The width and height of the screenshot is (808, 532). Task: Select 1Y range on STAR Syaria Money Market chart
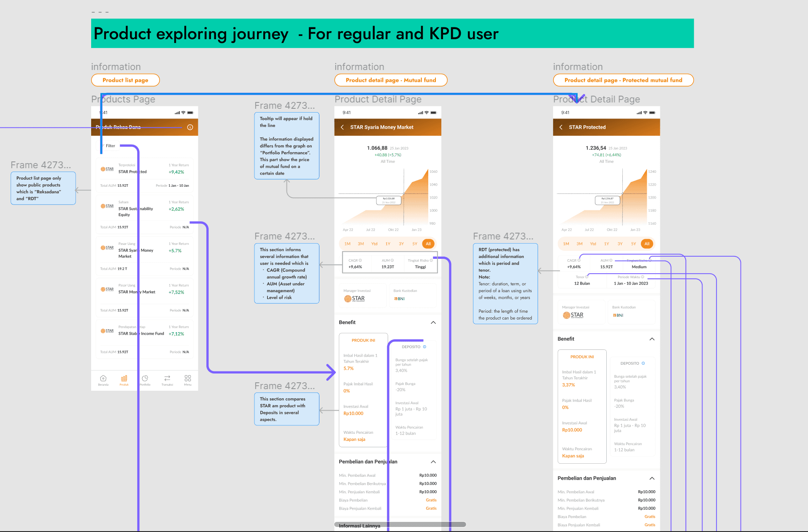388,244
